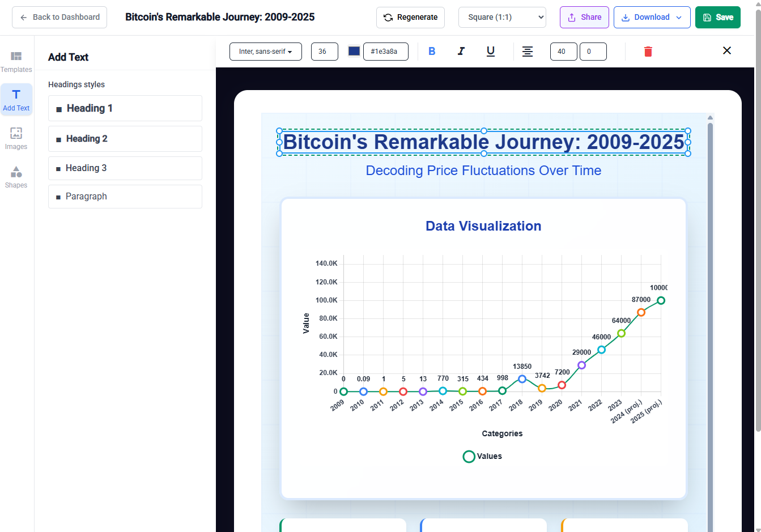Click the data point labeled 64000
The height and width of the screenshot is (532, 761).
pyautogui.click(x=621, y=333)
